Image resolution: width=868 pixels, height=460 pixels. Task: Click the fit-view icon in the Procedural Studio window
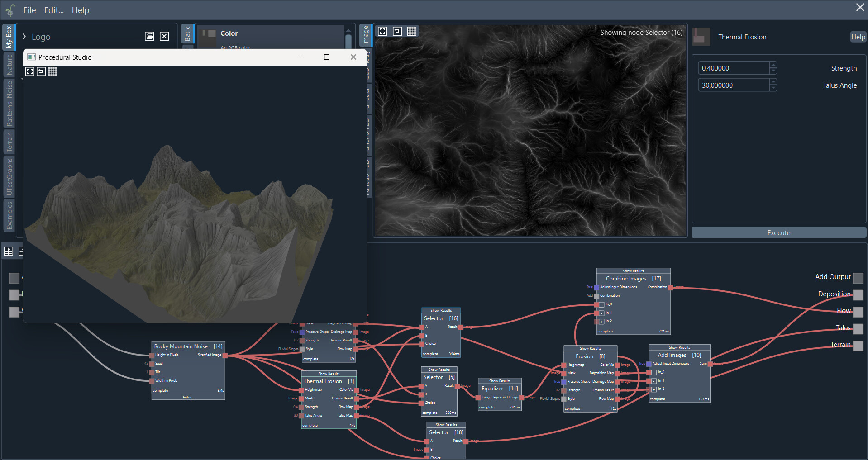click(29, 71)
